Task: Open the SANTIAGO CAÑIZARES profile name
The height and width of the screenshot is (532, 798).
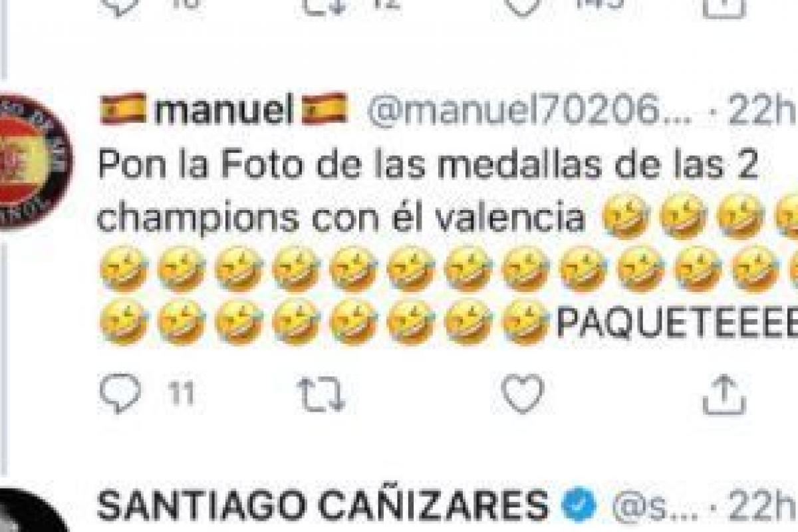Action: coord(323,508)
